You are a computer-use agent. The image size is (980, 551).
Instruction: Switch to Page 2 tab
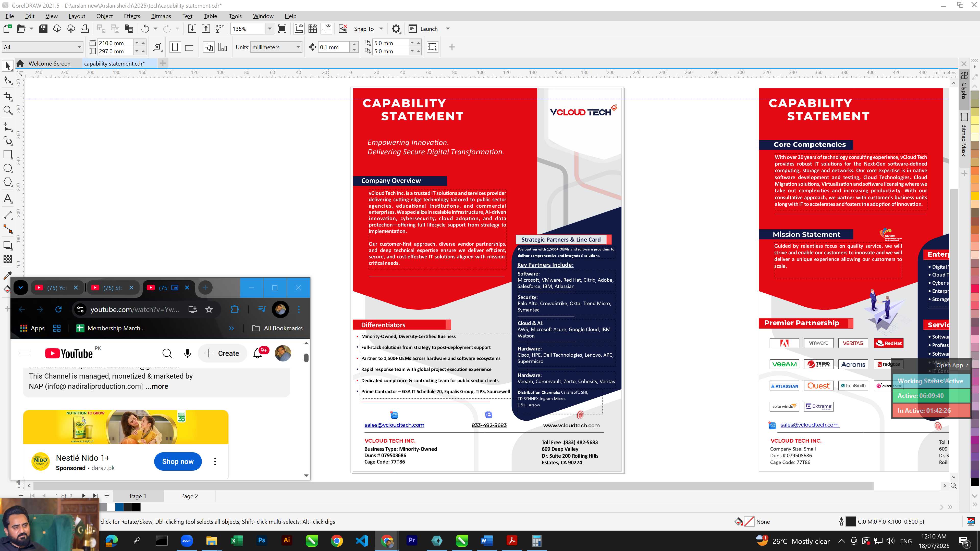[x=189, y=496]
